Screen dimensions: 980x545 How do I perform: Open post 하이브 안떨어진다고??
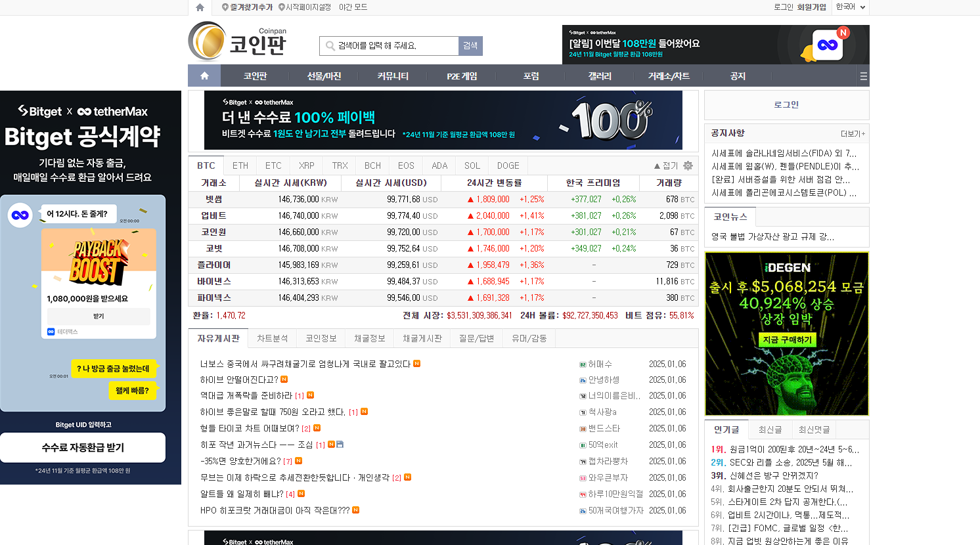tap(239, 380)
